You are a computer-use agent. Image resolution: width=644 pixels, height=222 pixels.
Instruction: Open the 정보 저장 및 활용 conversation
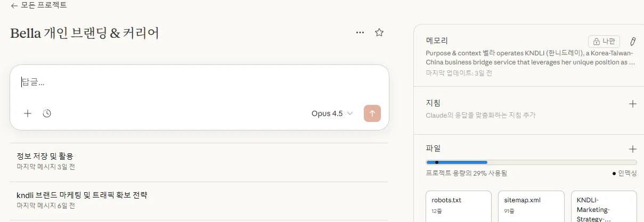[x=45, y=156]
